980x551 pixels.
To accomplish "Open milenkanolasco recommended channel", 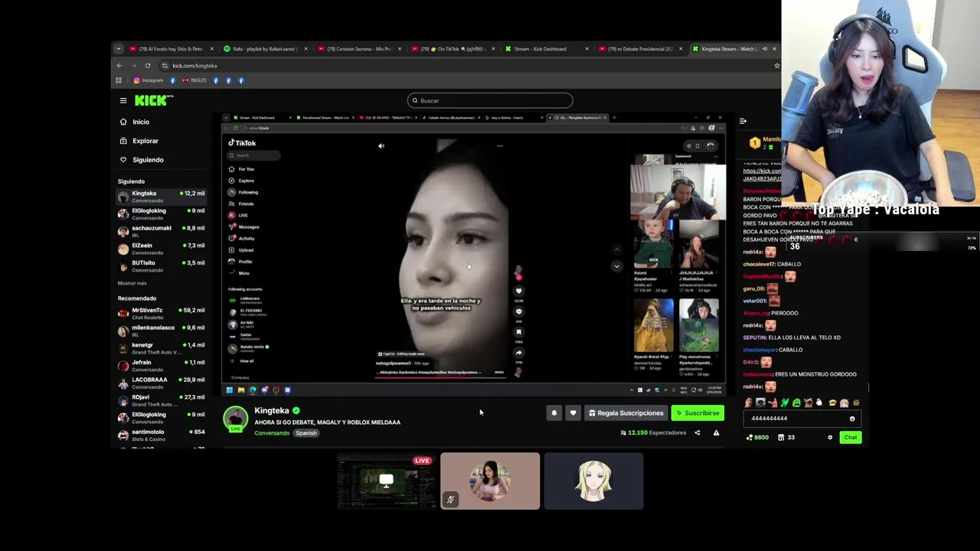I will [162, 331].
